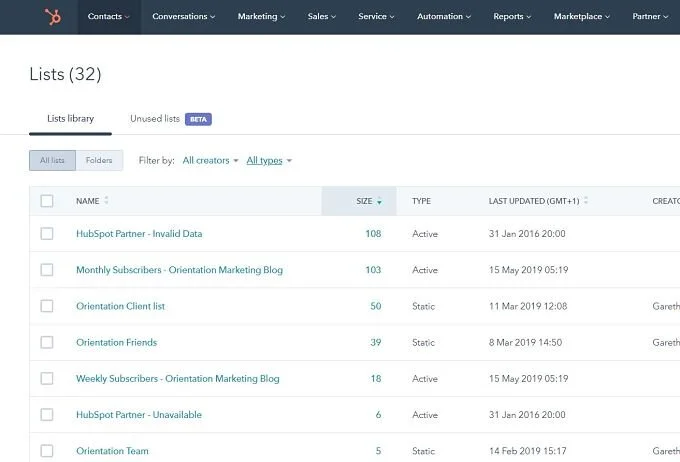Open HubSpot Partner - Invalid Data list

pyautogui.click(x=139, y=234)
